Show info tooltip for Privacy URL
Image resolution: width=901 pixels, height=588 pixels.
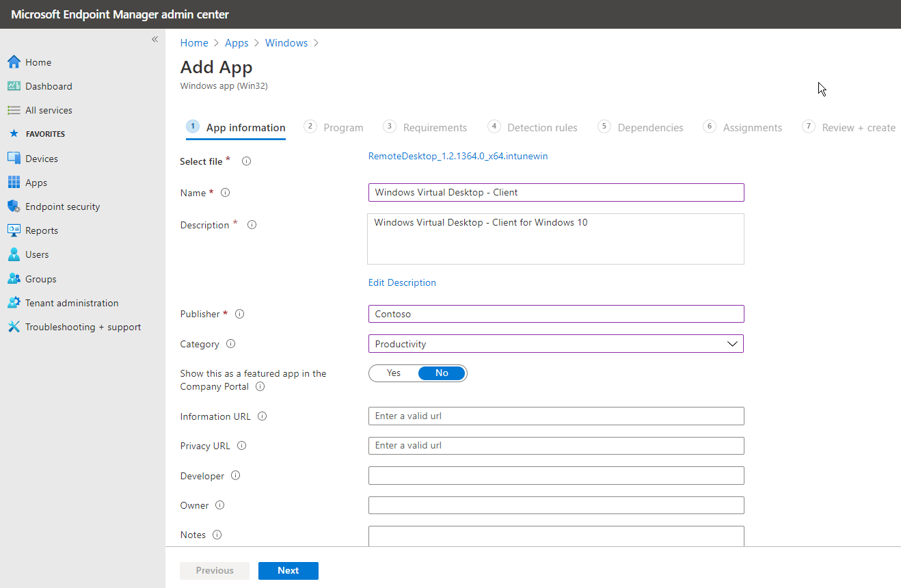tap(241, 446)
